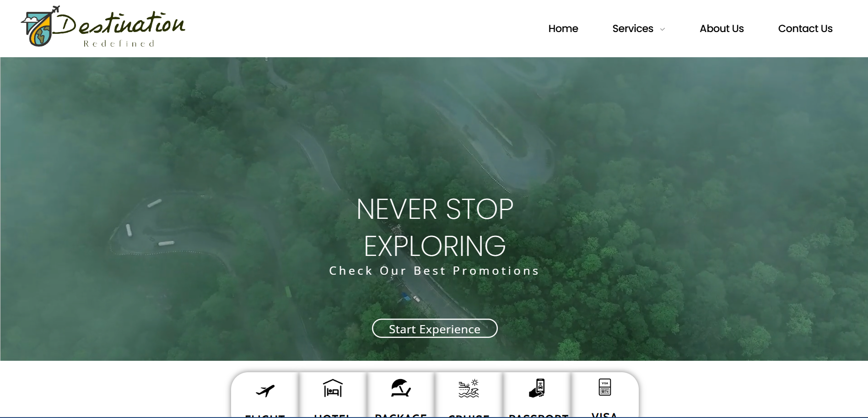
Task: Click the globe and plane logo emblem
Action: tap(39, 27)
